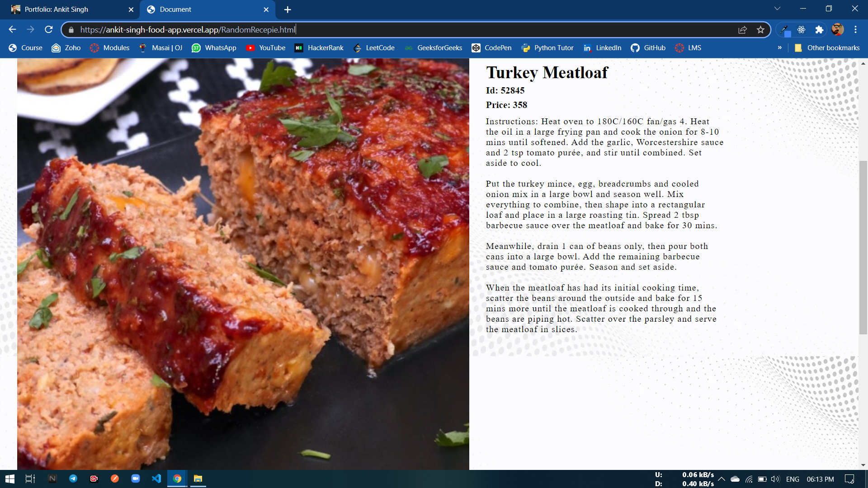Open the battery status tray icon
Screen dimensions: 868x488
point(762,479)
